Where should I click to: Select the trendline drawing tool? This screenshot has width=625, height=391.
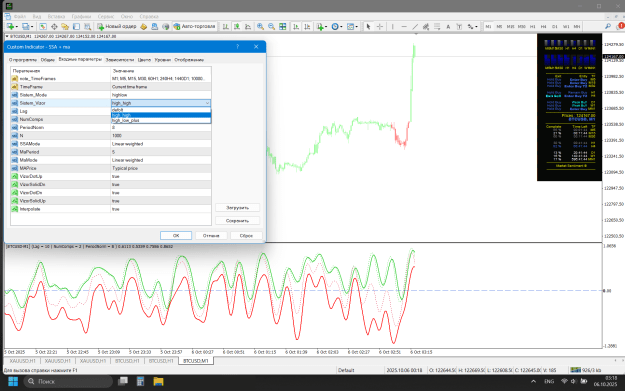click(415, 26)
